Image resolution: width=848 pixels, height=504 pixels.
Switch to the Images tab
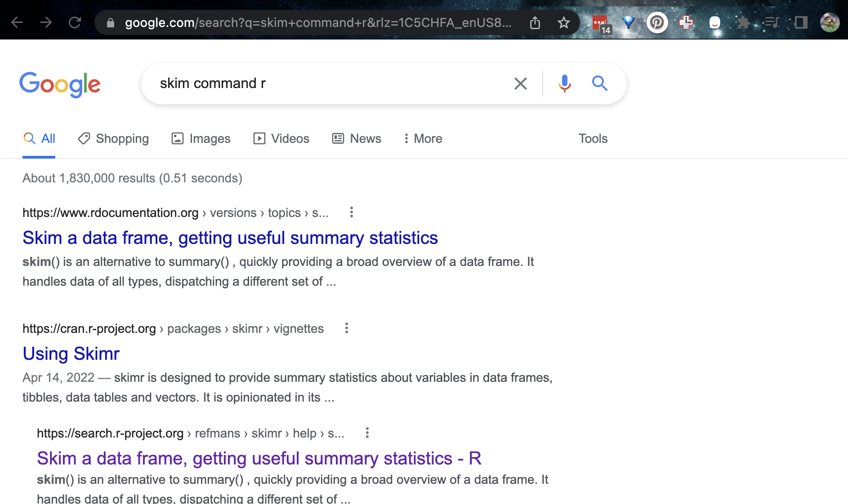click(x=201, y=139)
